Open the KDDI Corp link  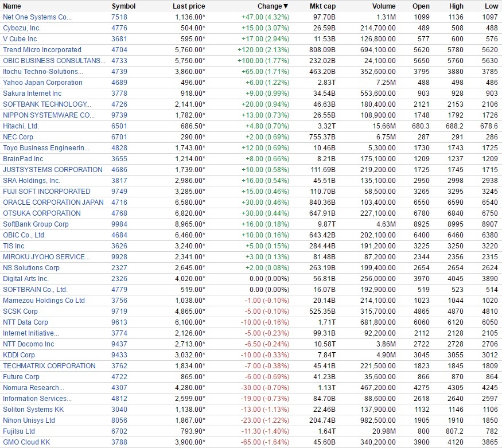(x=18, y=354)
